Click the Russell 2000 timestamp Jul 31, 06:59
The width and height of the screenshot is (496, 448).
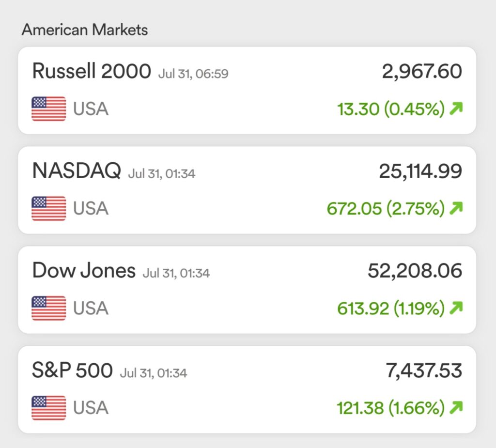(193, 74)
